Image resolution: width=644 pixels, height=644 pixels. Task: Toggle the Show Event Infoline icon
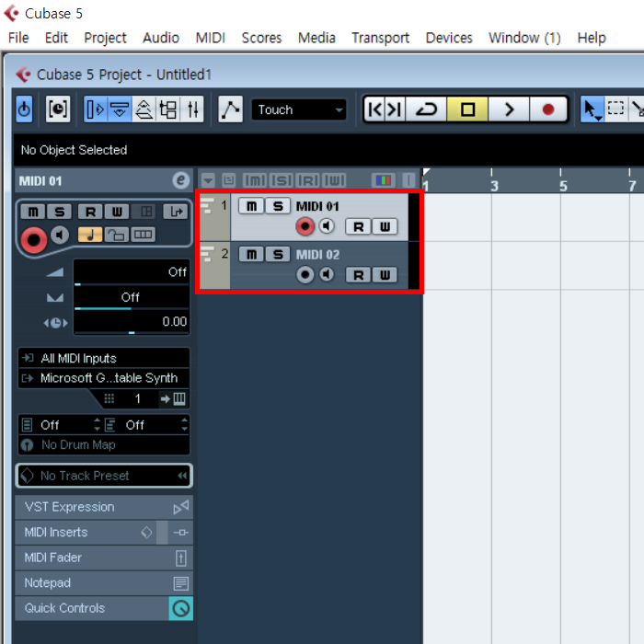120,109
